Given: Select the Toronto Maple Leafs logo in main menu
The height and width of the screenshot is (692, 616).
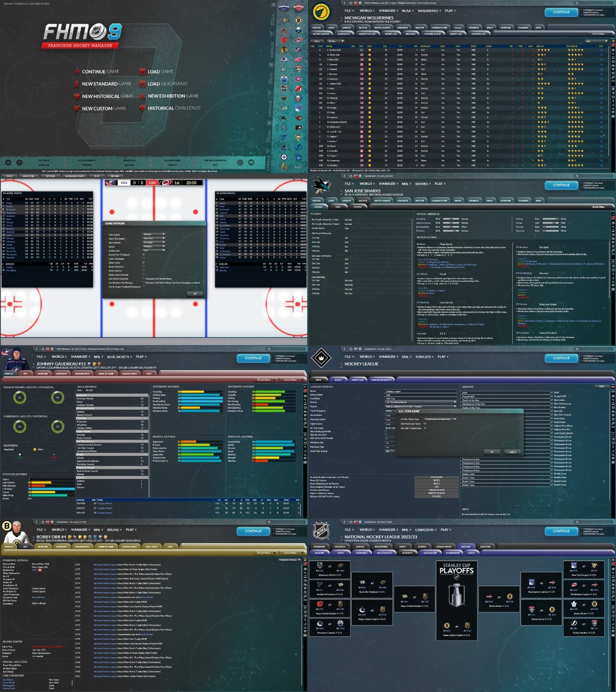Looking at the screenshot, I should [299, 158].
